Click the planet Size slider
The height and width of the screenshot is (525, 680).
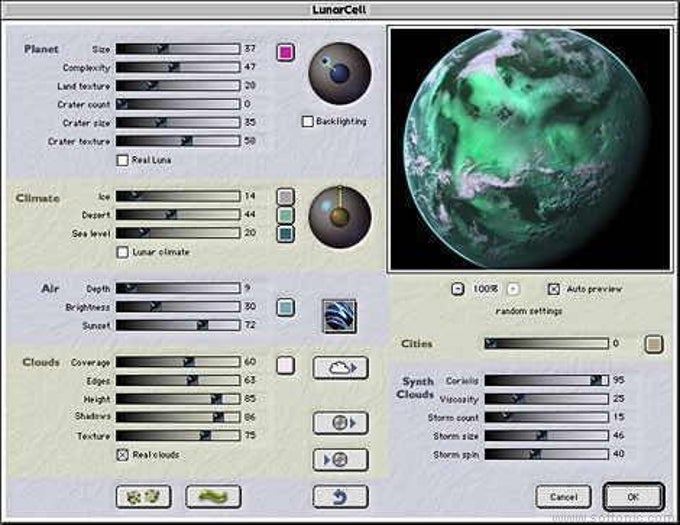[178, 49]
